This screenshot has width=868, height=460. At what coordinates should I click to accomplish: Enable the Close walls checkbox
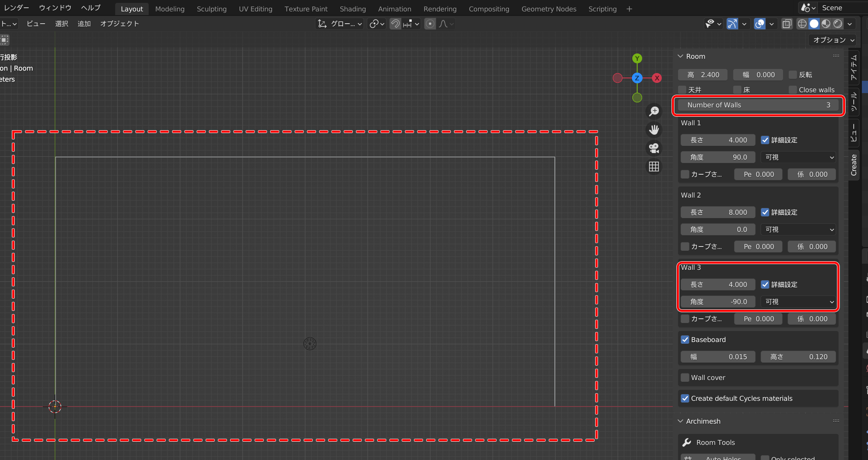793,90
